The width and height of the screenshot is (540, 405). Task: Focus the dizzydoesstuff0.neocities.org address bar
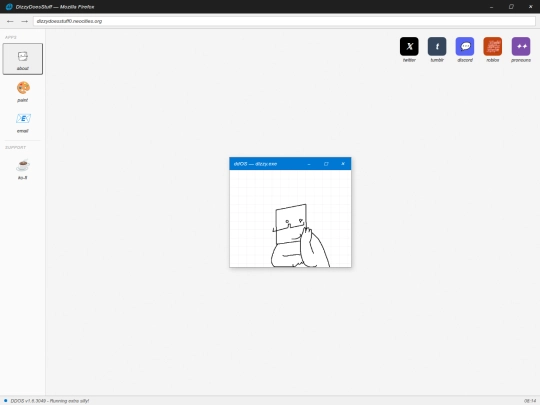[x=284, y=21]
